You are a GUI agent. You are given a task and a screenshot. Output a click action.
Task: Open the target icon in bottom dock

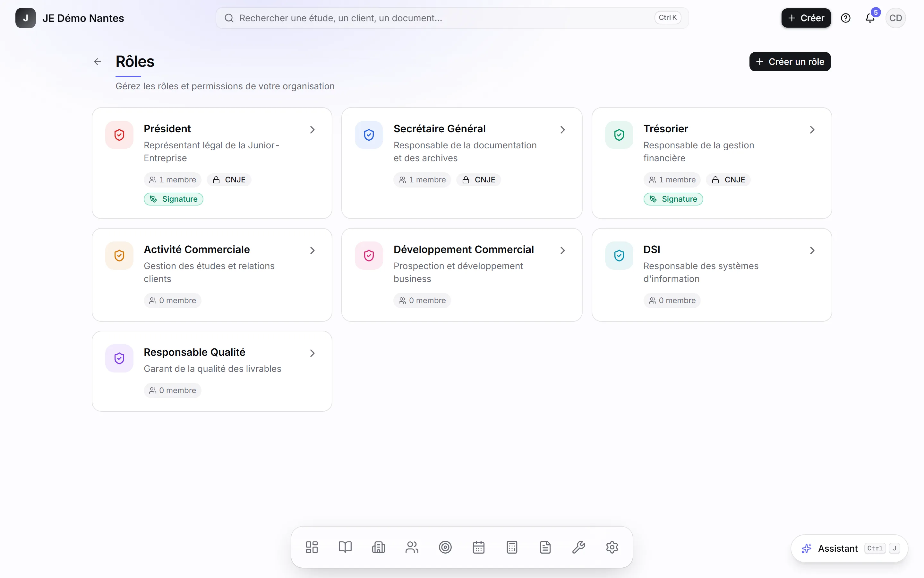click(445, 547)
